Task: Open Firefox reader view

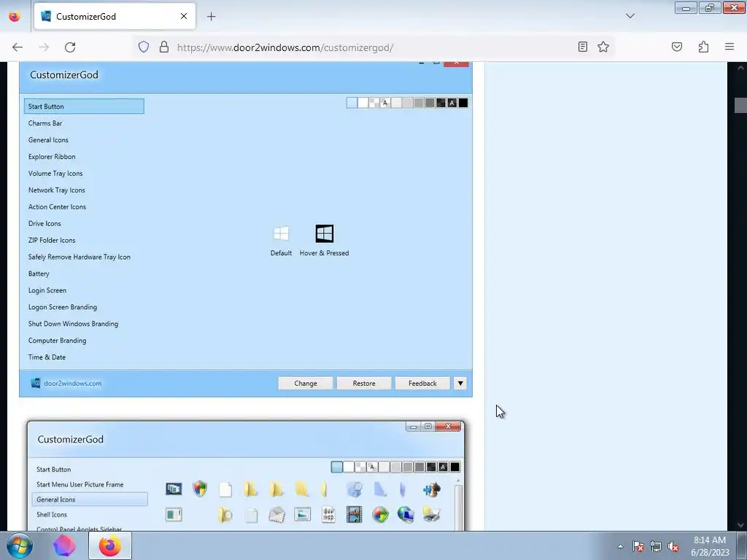Action: [583, 47]
